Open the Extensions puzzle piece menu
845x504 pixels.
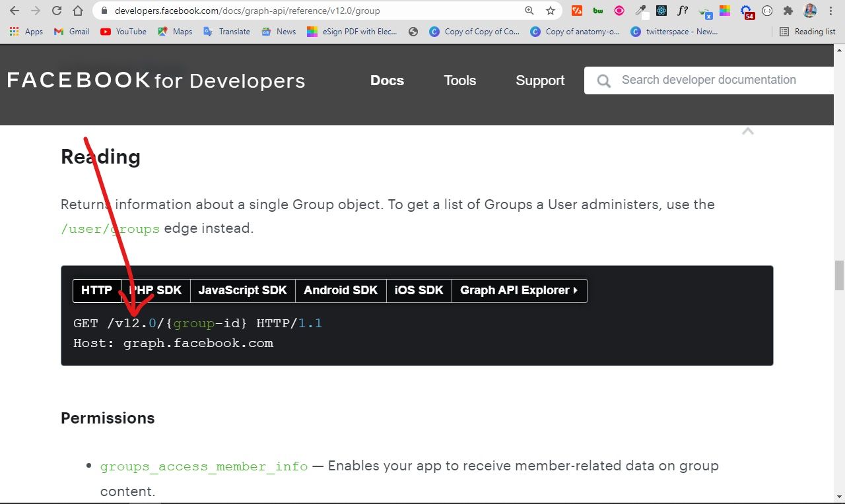click(x=788, y=11)
